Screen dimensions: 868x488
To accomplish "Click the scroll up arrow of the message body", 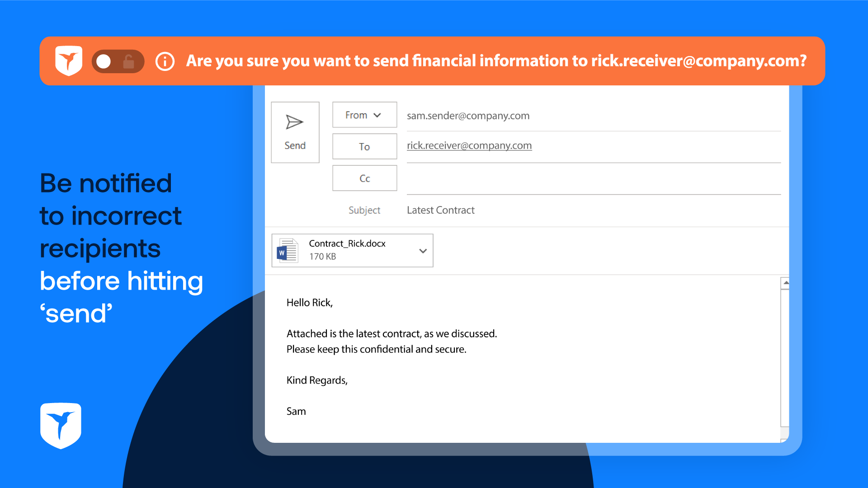I will point(786,283).
